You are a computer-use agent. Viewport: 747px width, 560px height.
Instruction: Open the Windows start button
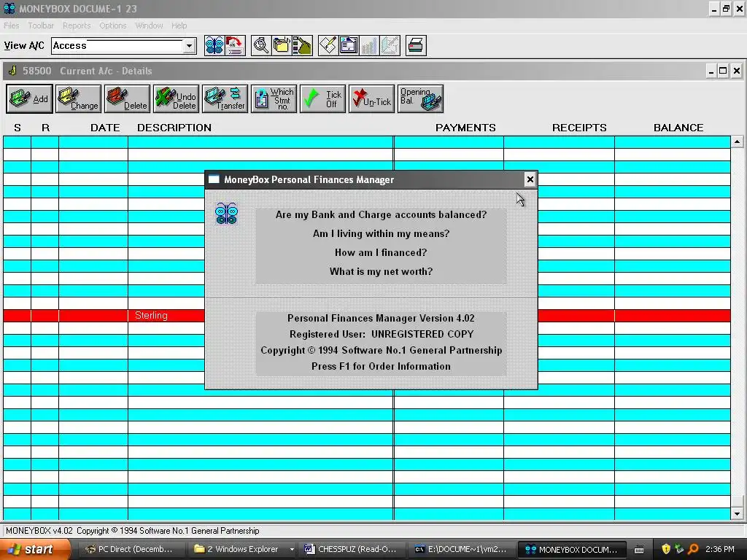tap(35, 550)
